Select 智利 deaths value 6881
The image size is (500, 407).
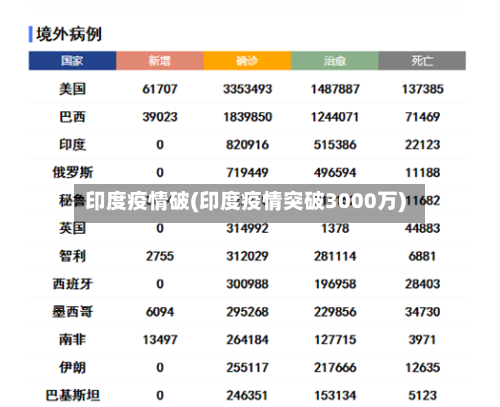click(x=422, y=256)
